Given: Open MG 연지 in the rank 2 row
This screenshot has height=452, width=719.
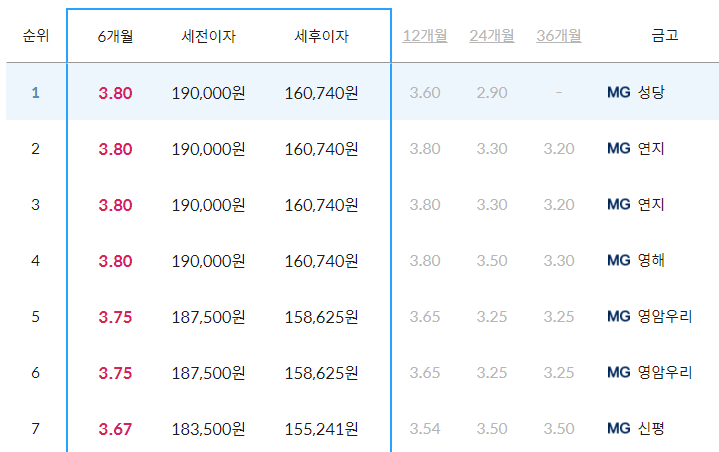Looking at the screenshot, I should coord(636,149).
